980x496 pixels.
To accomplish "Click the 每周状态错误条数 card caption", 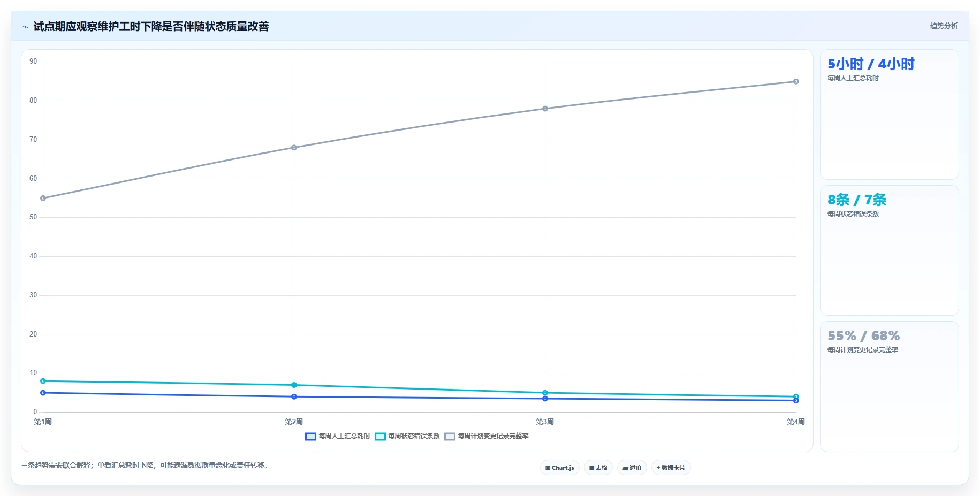I will click(853, 214).
